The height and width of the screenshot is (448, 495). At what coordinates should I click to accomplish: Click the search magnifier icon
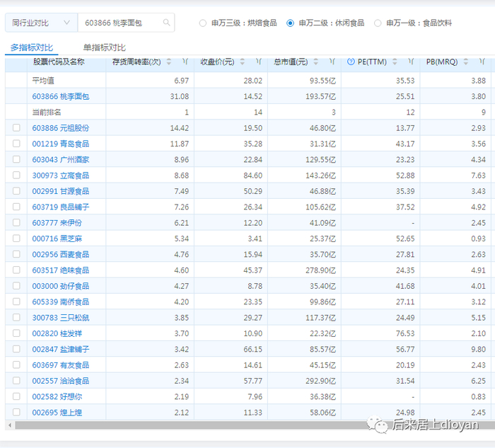coord(166,23)
